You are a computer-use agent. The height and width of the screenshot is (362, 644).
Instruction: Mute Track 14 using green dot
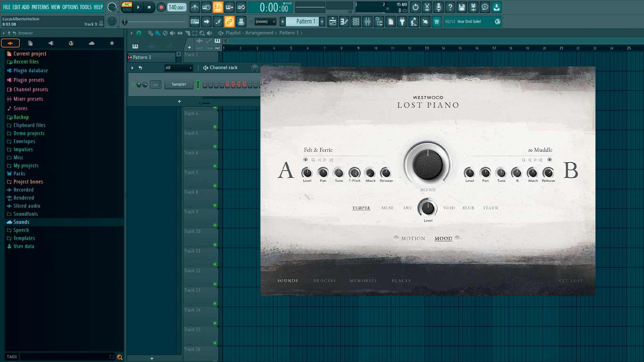[x=215, y=323]
